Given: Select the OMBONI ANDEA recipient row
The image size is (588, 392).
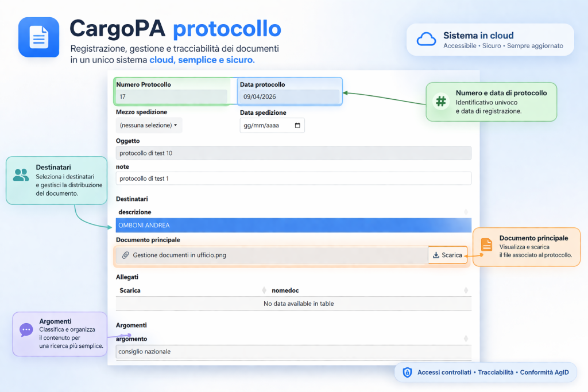Looking at the screenshot, I should point(293,225).
